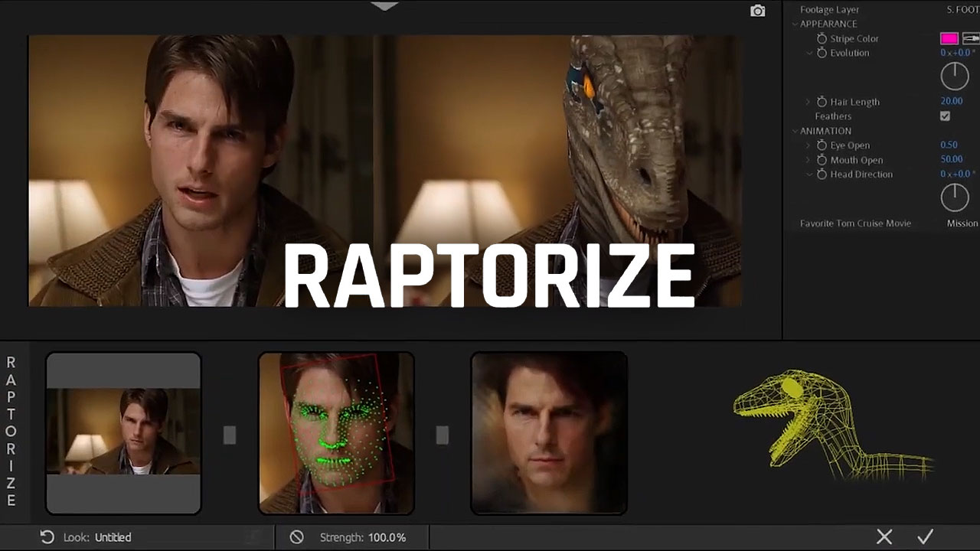Screen dimensions: 980x551
Task: Toggle the Hair Length stopwatch
Action: pos(822,102)
